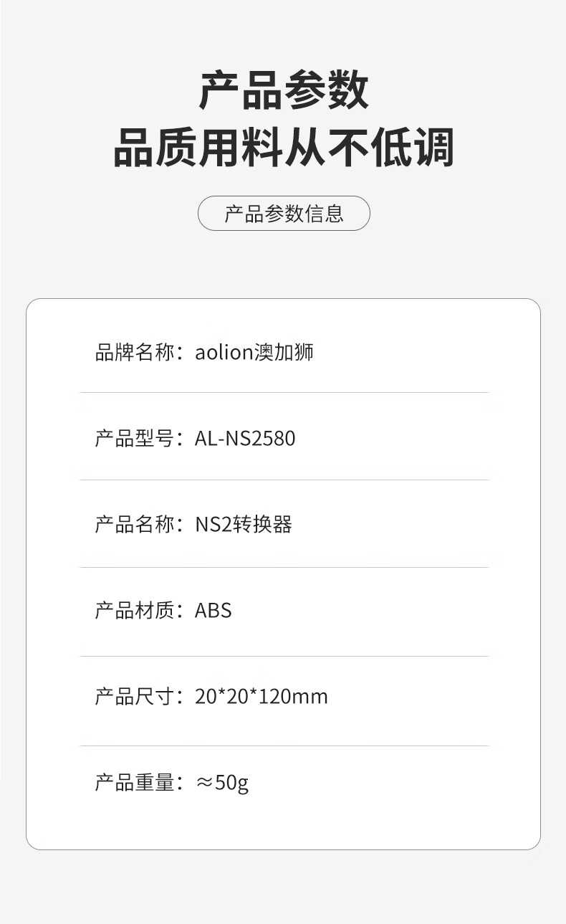Screen dimensions: 566x924
Task: Click the 产品重量 label
Action: pos(135,782)
